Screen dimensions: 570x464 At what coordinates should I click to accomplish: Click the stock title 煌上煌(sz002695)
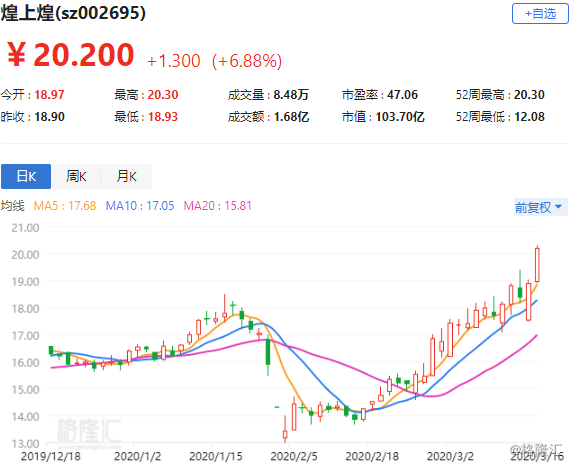(x=73, y=13)
